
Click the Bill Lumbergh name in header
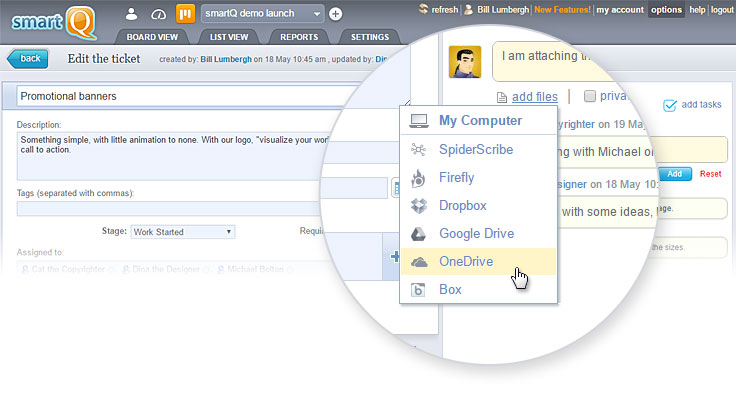tap(503, 9)
